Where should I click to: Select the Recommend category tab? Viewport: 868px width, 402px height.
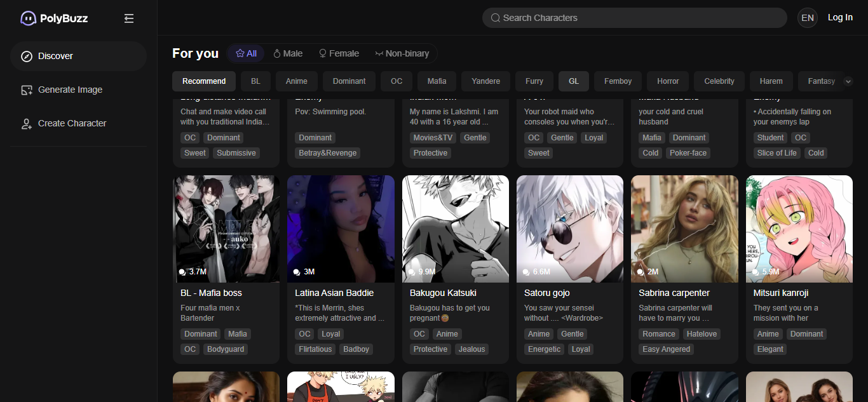[204, 81]
